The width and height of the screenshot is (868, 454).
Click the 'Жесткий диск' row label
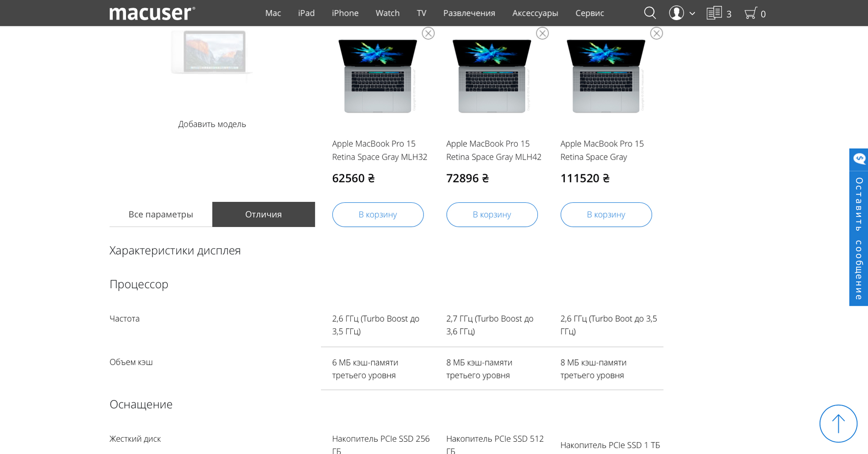135,439
